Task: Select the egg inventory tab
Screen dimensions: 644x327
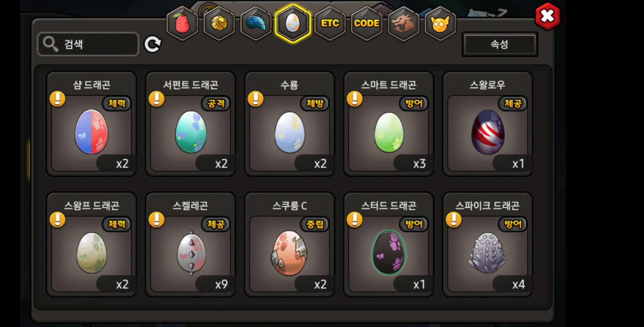Action: [x=293, y=23]
